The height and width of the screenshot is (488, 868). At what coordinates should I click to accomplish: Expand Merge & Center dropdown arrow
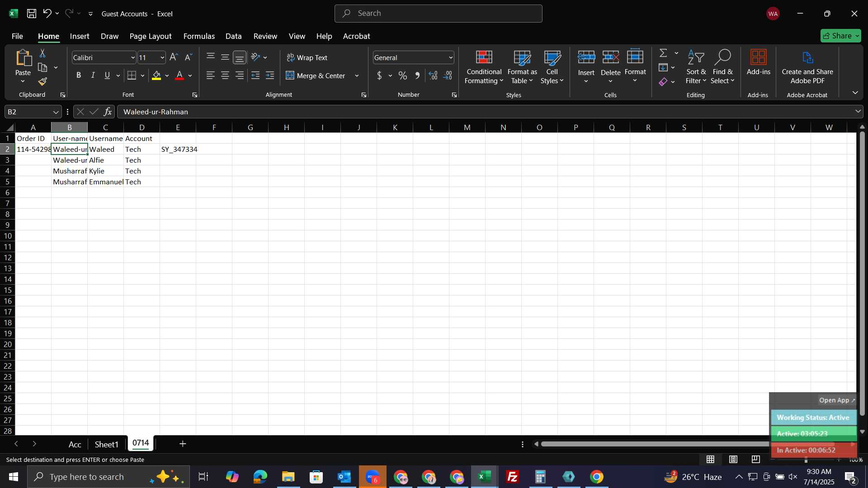coord(357,75)
